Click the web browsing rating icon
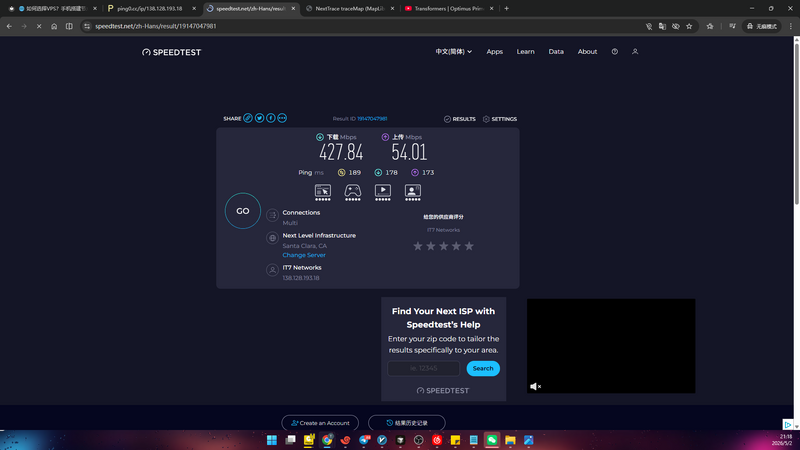The width and height of the screenshot is (800, 450). pyautogui.click(x=322, y=192)
